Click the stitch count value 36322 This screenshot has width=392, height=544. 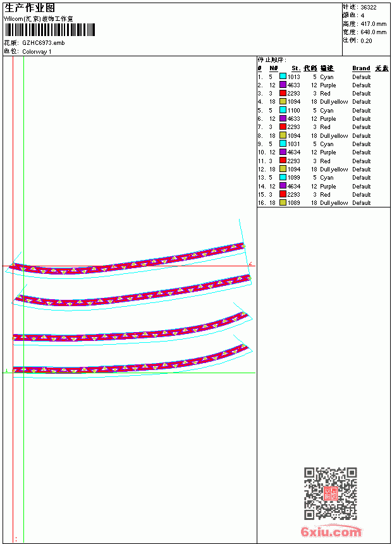(x=369, y=8)
